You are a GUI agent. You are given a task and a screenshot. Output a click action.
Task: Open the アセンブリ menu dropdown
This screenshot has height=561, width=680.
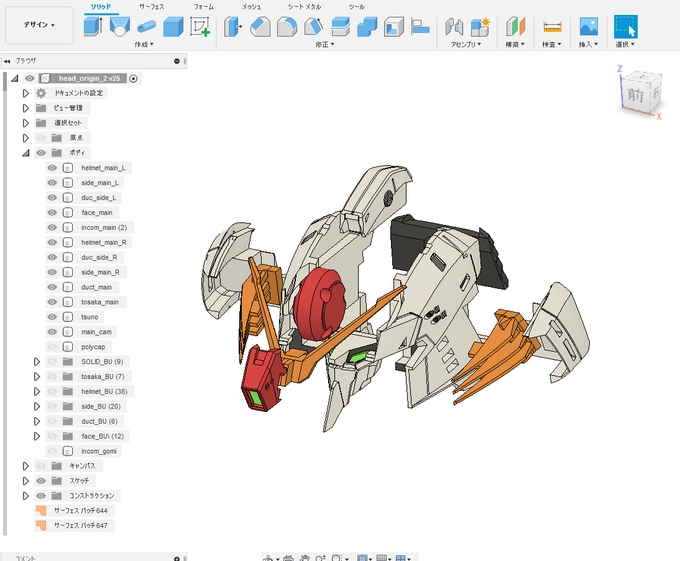466,45
